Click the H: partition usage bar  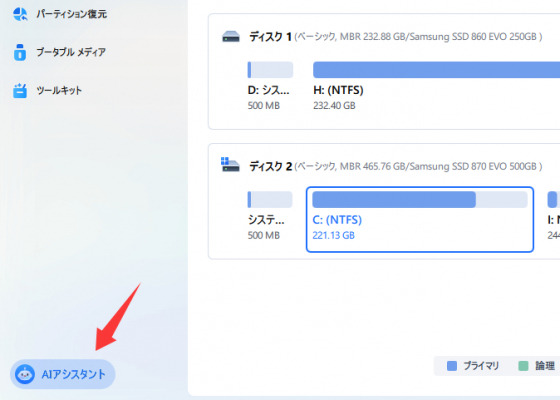(436, 70)
